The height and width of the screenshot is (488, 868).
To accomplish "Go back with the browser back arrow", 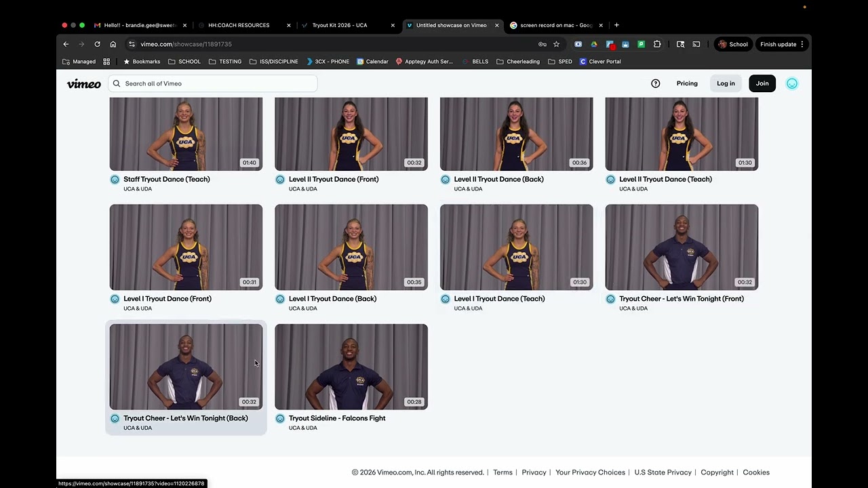I will coord(66,44).
